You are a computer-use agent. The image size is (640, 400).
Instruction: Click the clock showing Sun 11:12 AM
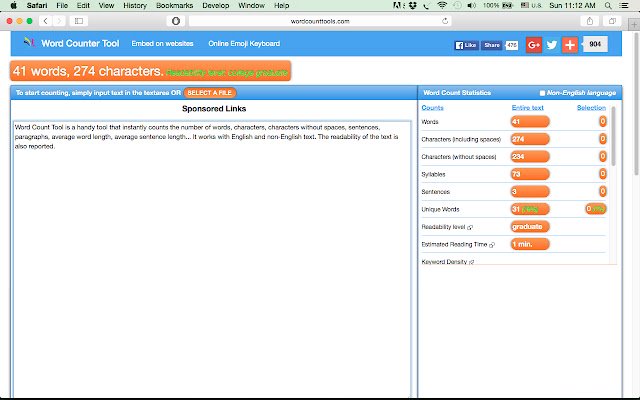tap(572, 5)
